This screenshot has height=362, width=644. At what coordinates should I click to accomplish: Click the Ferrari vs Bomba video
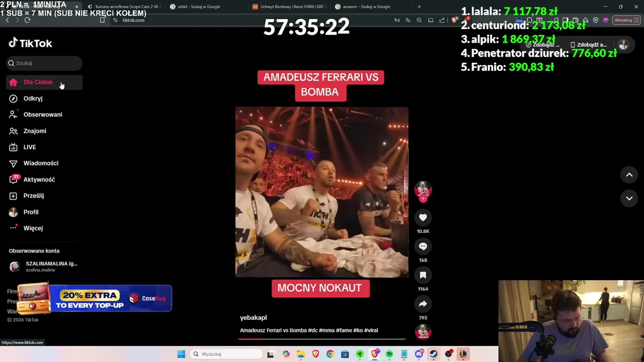coord(322,192)
